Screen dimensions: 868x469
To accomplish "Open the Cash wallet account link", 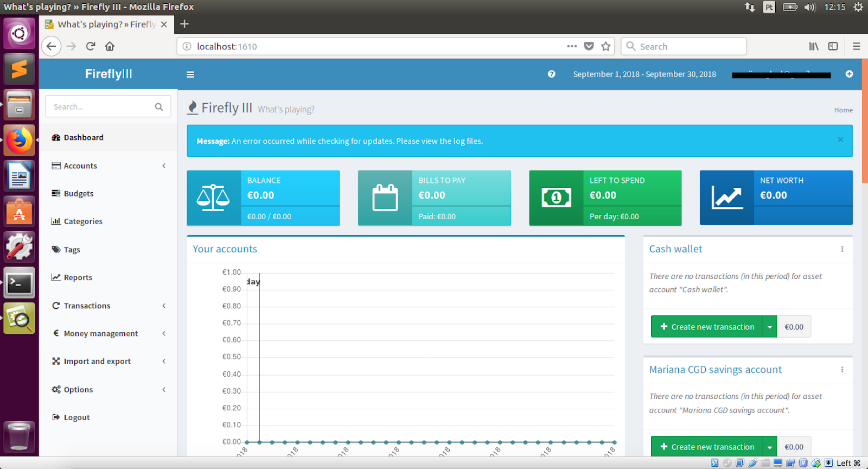I will point(675,249).
